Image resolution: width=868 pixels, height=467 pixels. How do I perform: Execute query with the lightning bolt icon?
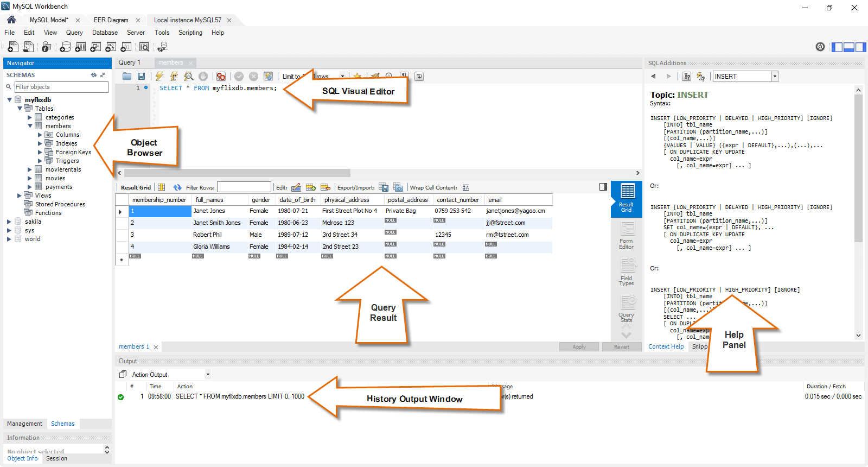coord(159,77)
